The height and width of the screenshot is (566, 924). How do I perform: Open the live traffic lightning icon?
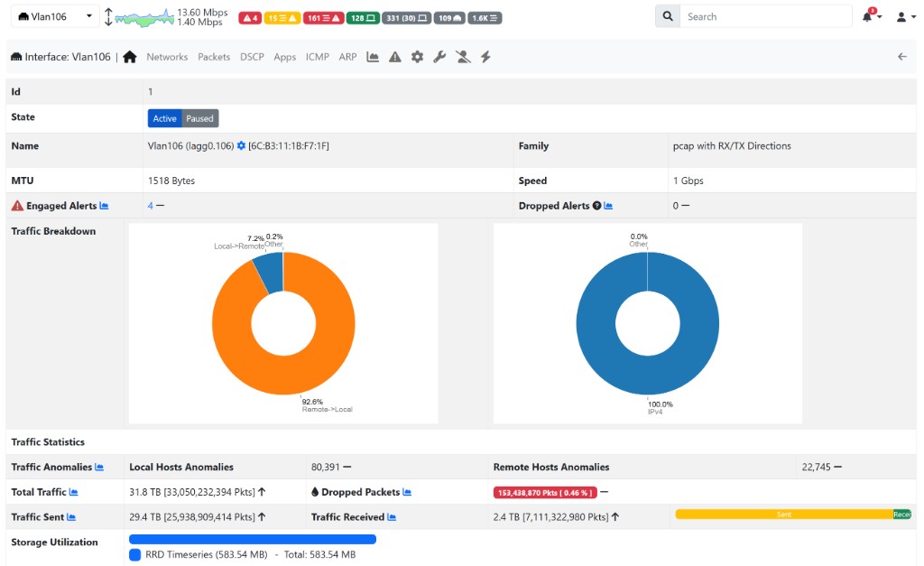[x=485, y=56]
